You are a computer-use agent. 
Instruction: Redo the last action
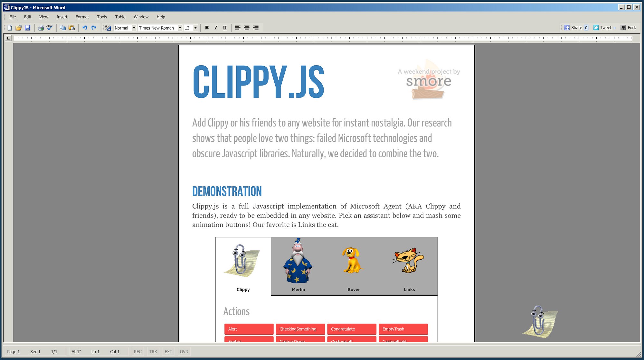coord(94,28)
